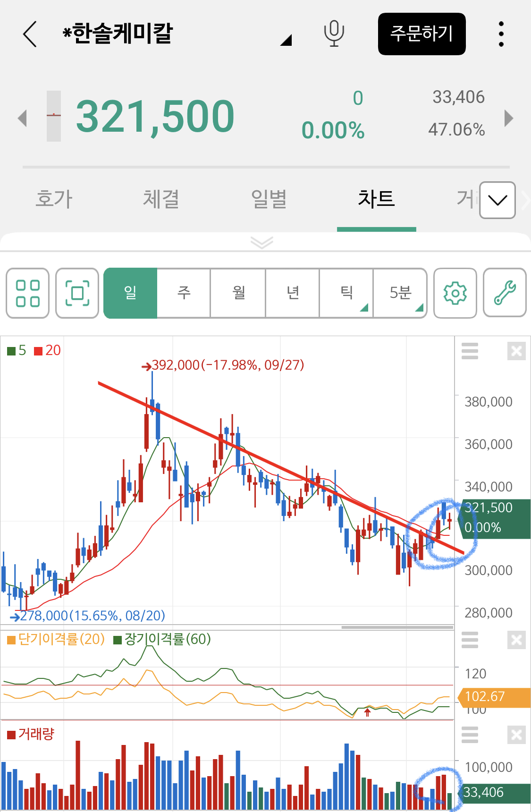The height and width of the screenshot is (812, 531).
Task: Switch to the 체결 tab
Action: tap(161, 199)
